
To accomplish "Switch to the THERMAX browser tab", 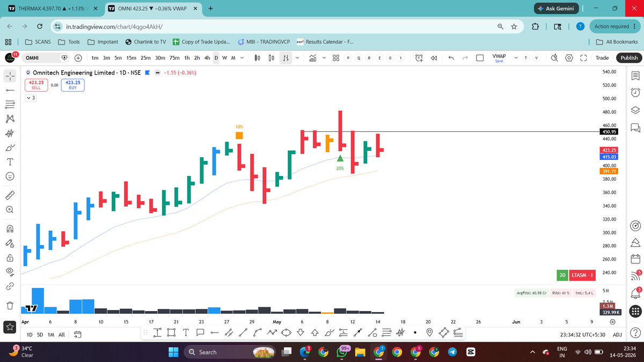I will pyautogui.click(x=52, y=9).
